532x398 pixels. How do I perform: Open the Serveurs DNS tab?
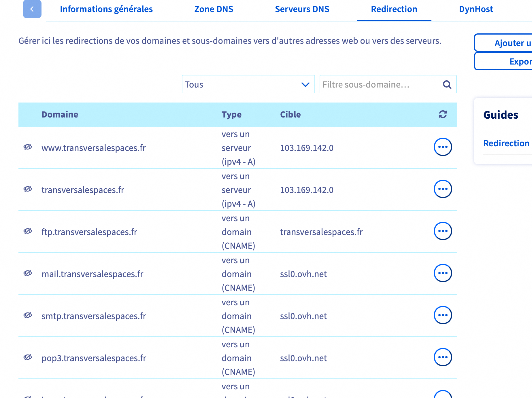coord(302,9)
